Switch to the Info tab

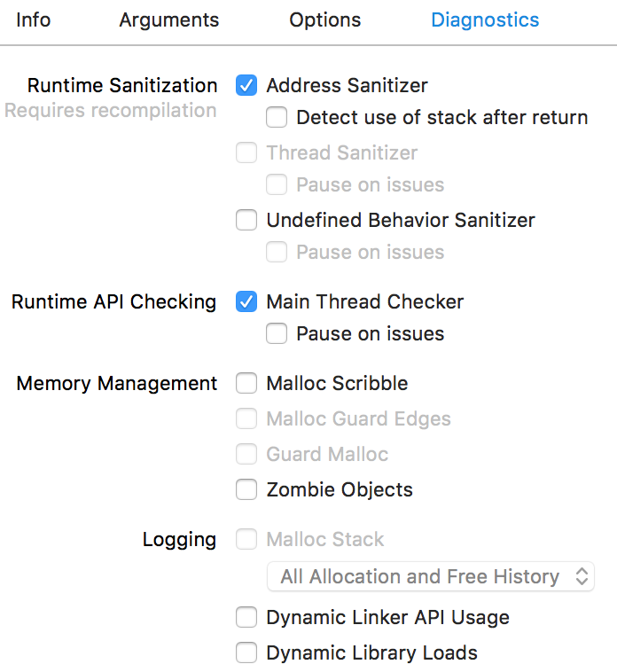click(x=34, y=20)
